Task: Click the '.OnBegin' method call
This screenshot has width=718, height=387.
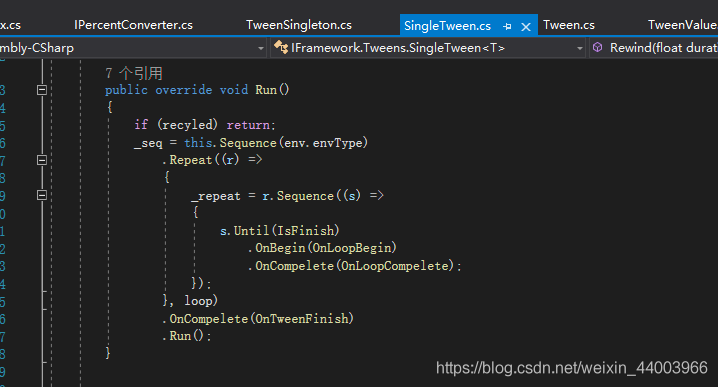Action: [277, 248]
